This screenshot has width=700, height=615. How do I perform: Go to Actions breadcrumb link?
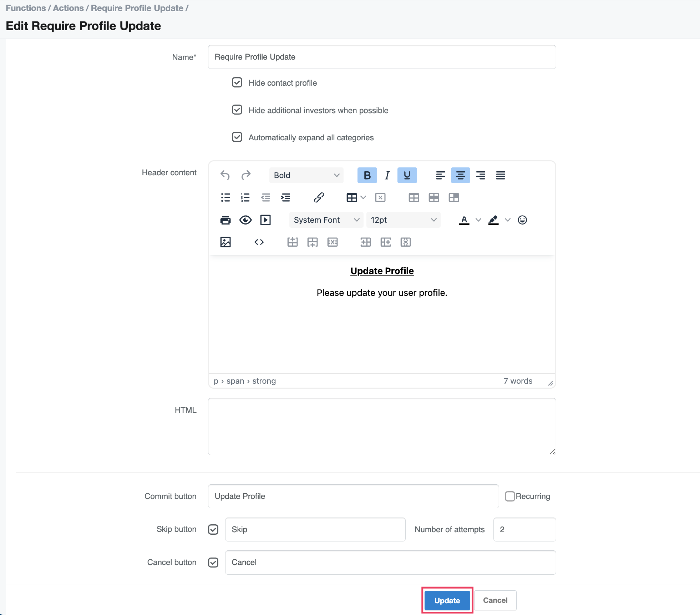(x=68, y=8)
